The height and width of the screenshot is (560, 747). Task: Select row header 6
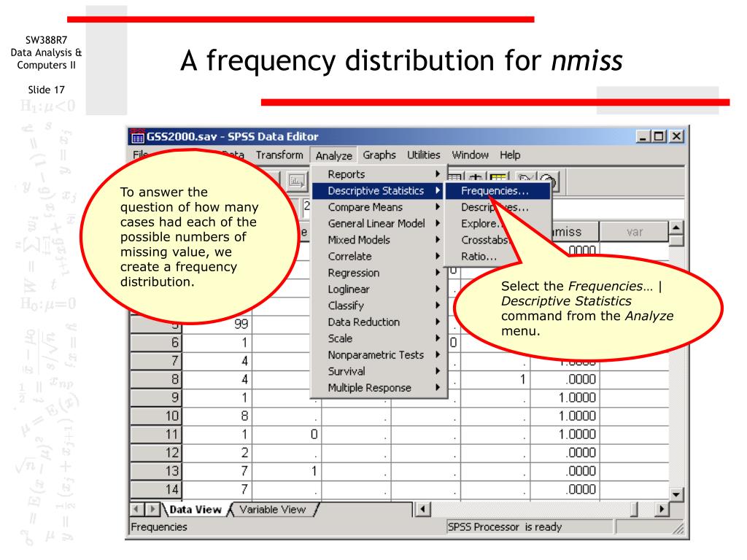[x=156, y=343]
